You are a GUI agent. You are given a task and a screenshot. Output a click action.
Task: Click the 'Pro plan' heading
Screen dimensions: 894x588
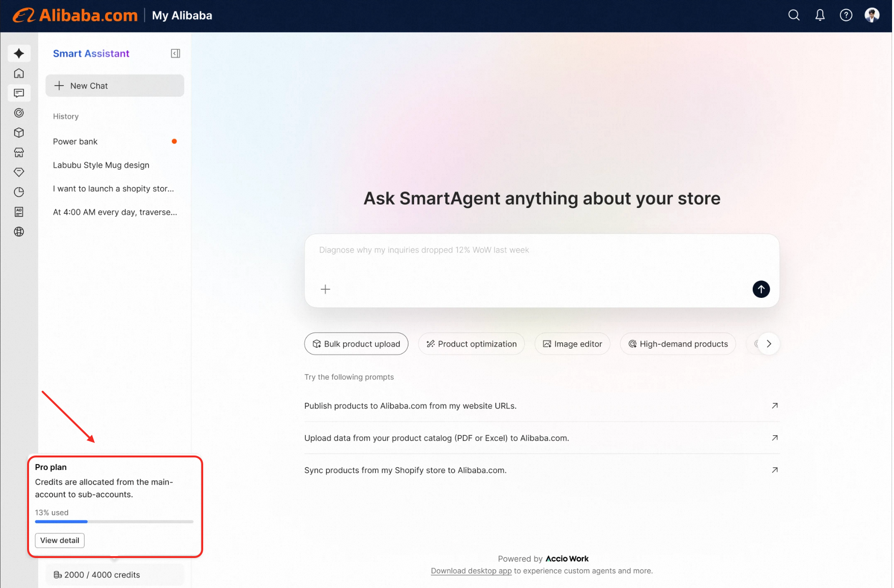[x=51, y=467]
